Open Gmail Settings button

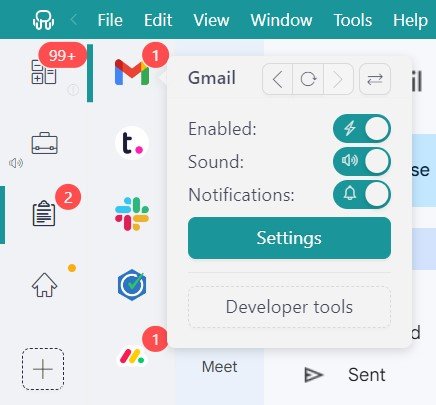(x=289, y=238)
